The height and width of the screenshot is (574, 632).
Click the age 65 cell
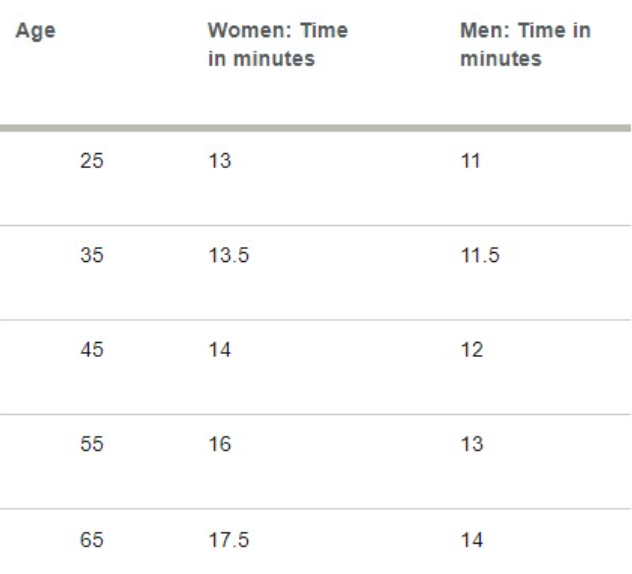coord(92,540)
